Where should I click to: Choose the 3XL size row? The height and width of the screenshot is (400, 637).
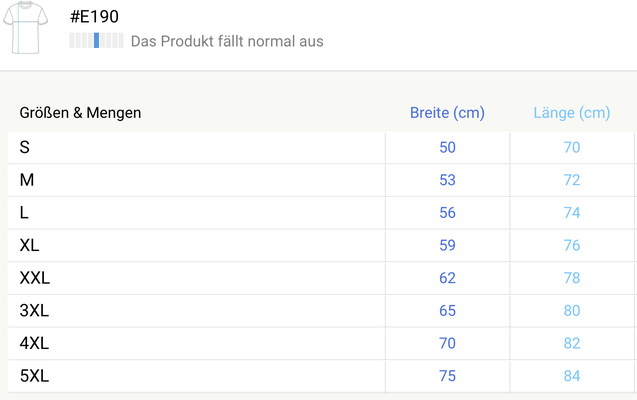tap(34, 311)
